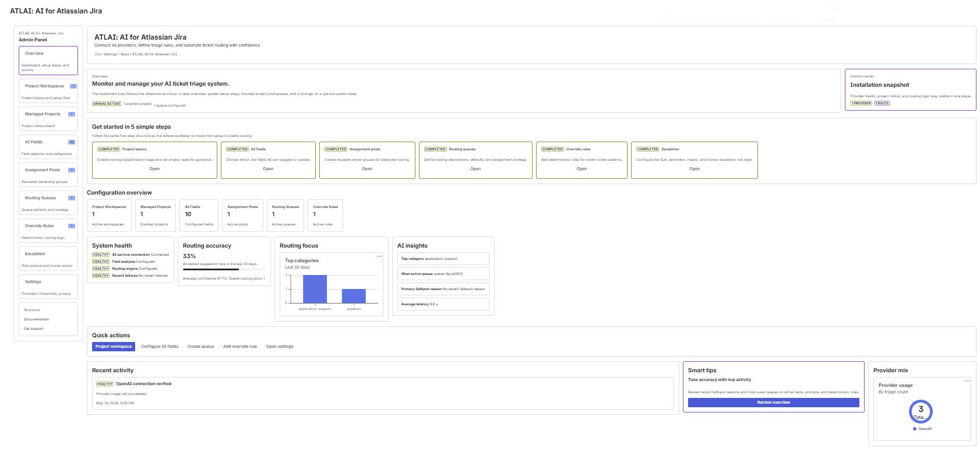
Task: Click Open settings quick action
Action: [280, 347]
